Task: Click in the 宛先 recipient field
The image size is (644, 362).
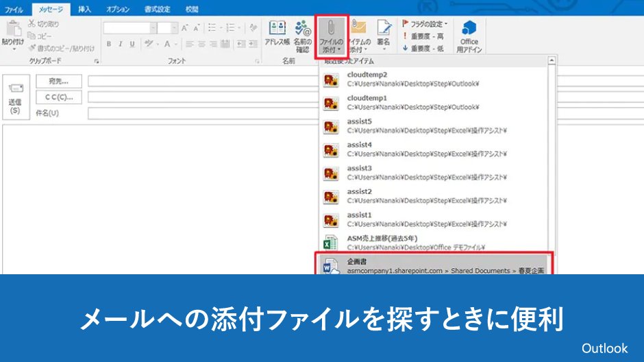Action: [x=203, y=81]
